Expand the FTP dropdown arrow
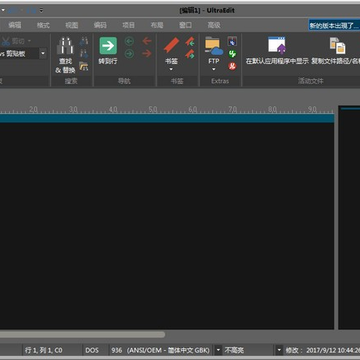The image size is (360, 360). click(214, 69)
